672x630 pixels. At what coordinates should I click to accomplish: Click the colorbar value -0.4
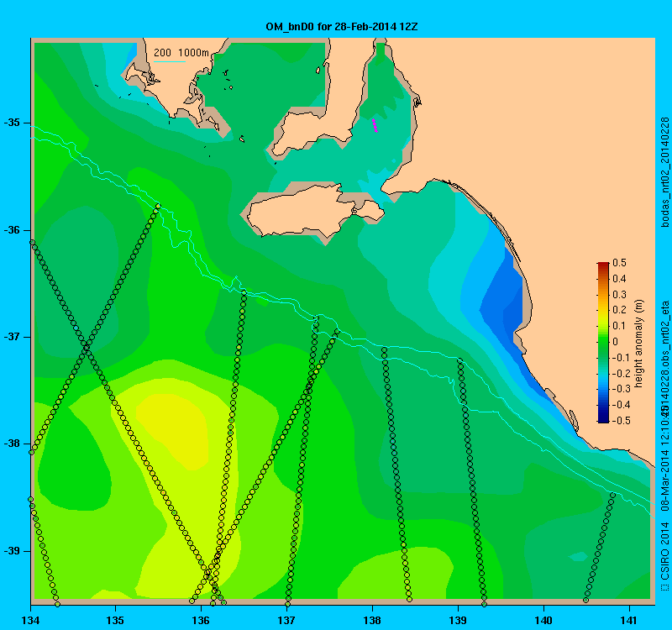620,405
